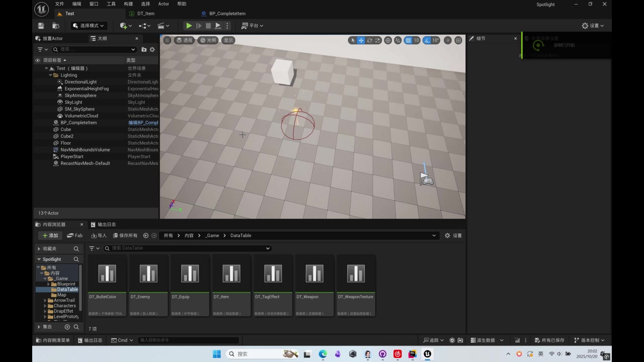Image resolution: width=644 pixels, height=362 pixels.
Task: Toggle grid snapping in viewport
Action: [409, 40]
